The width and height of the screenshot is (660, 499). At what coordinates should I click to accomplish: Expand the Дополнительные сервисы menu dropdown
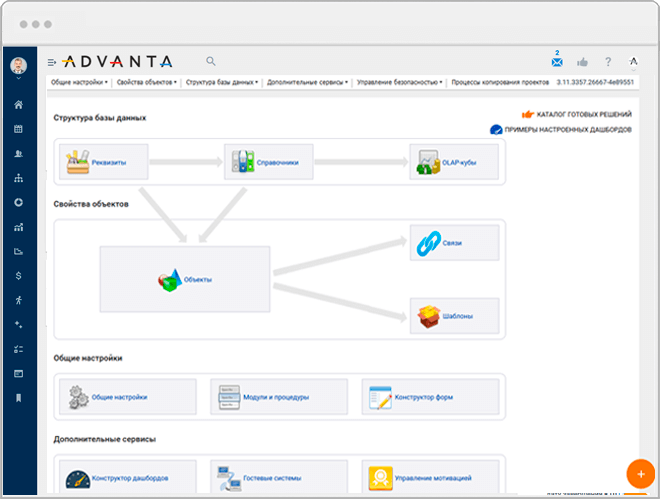tap(307, 82)
